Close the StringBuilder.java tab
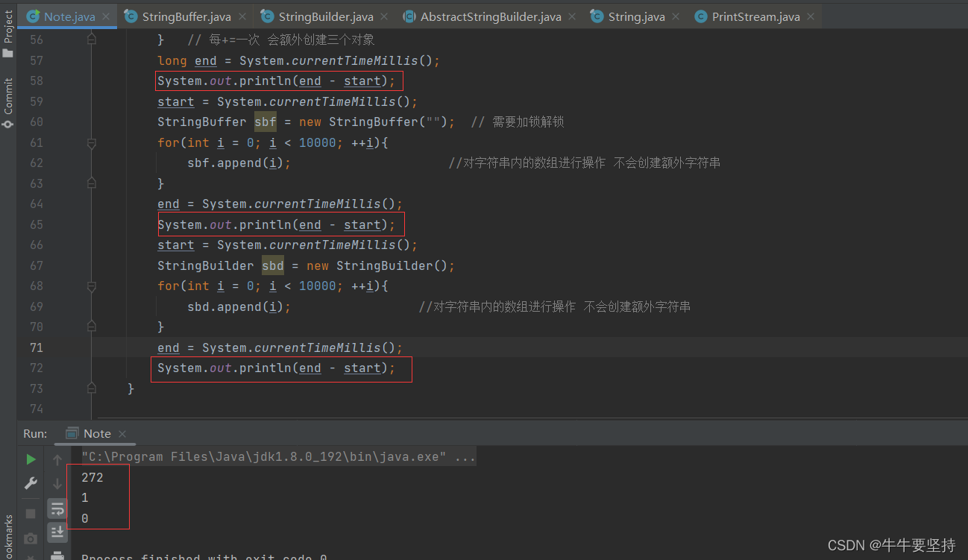968x560 pixels. tap(383, 16)
